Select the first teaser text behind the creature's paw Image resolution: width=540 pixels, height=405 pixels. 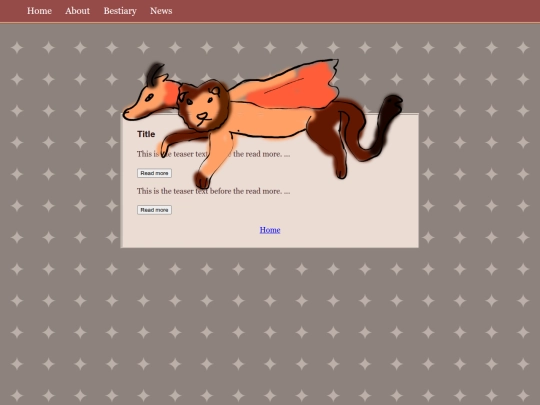214,154
